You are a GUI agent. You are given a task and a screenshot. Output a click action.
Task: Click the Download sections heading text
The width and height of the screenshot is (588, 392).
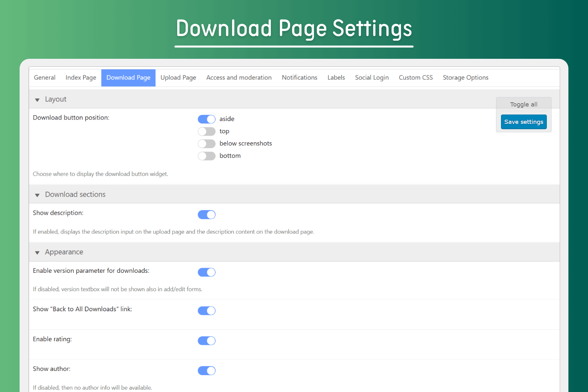pos(75,194)
